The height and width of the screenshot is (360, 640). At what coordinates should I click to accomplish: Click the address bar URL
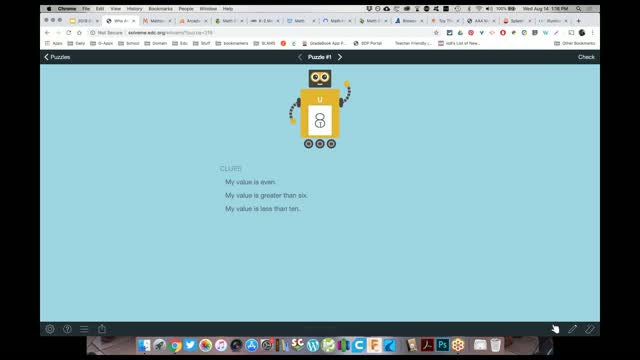pos(170,33)
